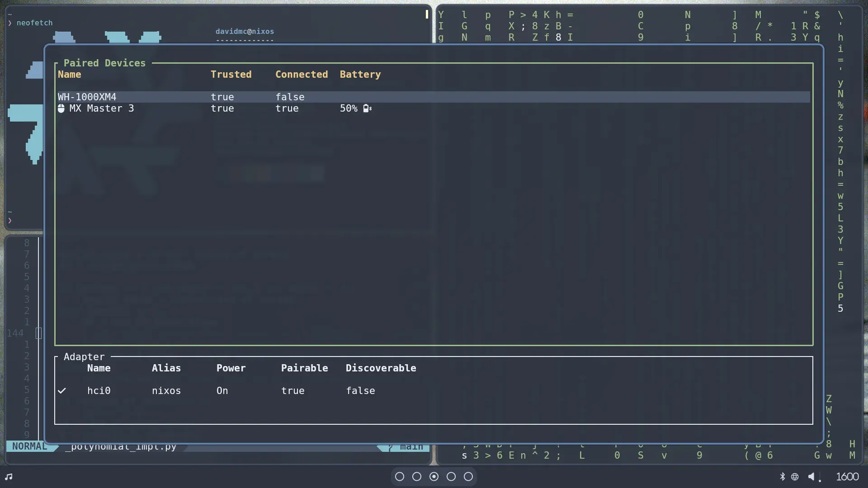Viewport: 868px width, 488px height.
Task: Focus the Paired Devices panel title
Action: (x=104, y=63)
